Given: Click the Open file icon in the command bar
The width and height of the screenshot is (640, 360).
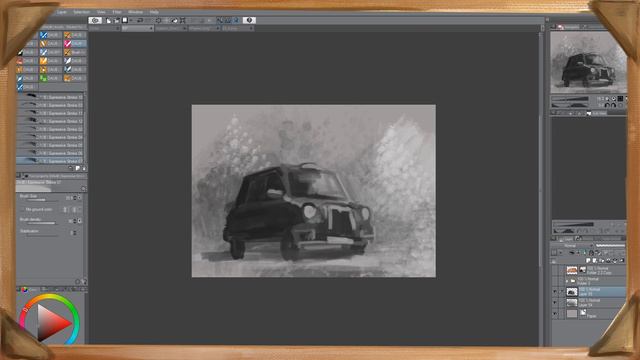Looking at the screenshot, I should pyautogui.click(x=117, y=20).
